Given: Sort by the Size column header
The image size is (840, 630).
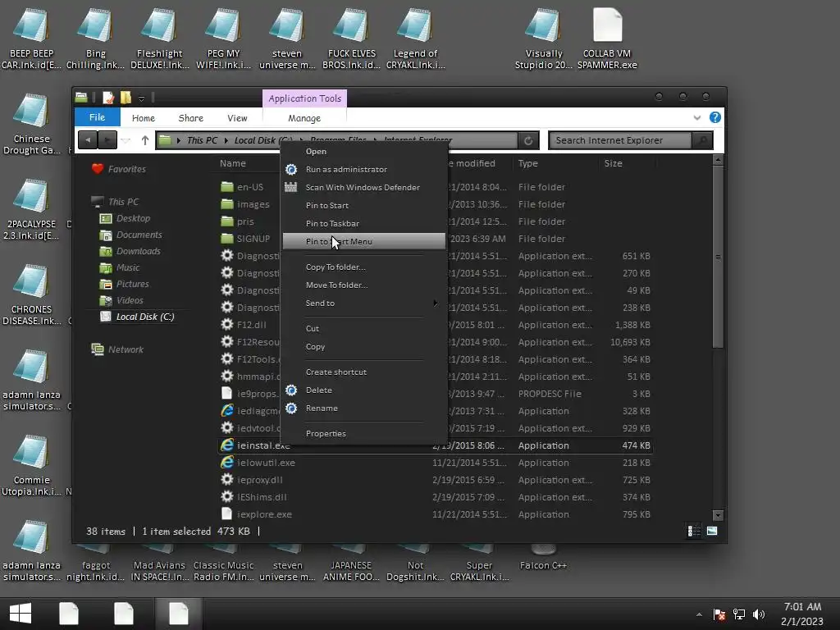Looking at the screenshot, I should click(613, 163).
